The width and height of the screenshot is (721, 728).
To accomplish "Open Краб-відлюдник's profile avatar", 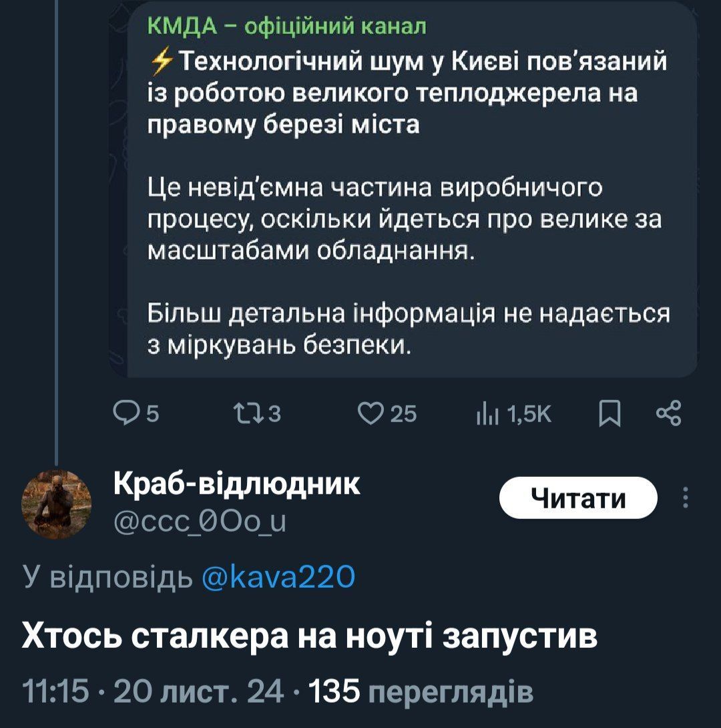I will pyautogui.click(x=57, y=504).
